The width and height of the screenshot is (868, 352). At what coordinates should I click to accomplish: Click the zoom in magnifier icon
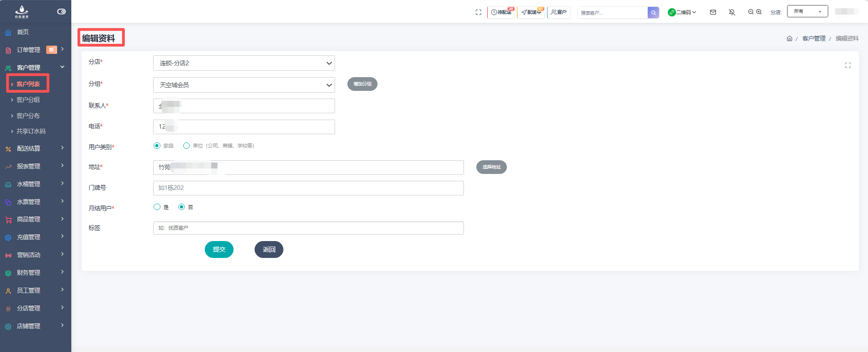click(x=759, y=12)
